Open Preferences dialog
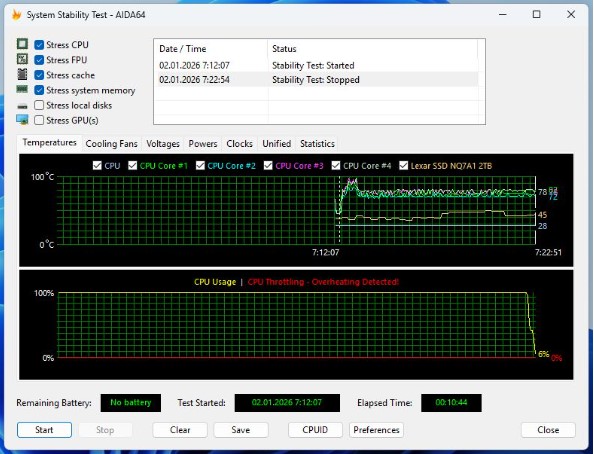The width and height of the screenshot is (594, 454). tap(376, 430)
